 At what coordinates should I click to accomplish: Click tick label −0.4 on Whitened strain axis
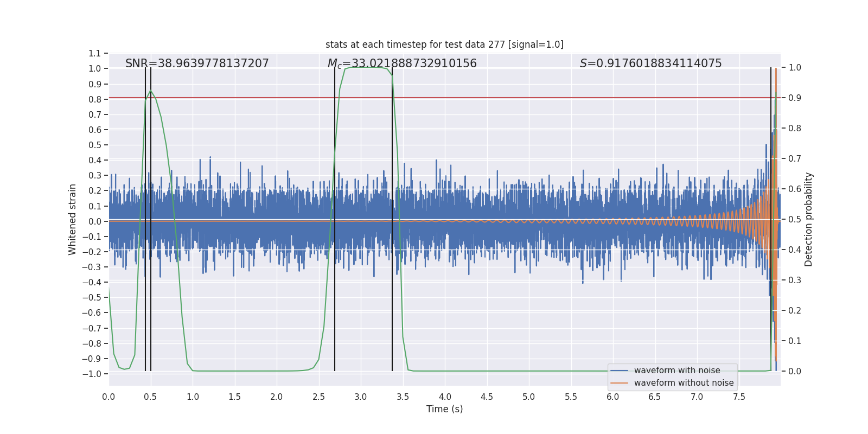(92, 282)
